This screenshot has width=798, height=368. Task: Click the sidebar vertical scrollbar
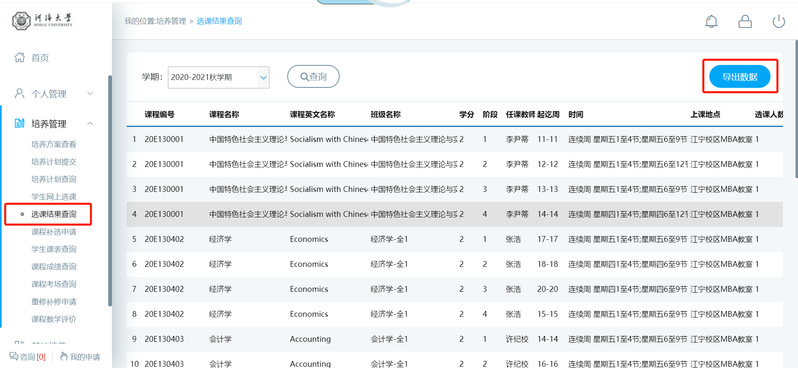[x=110, y=191]
